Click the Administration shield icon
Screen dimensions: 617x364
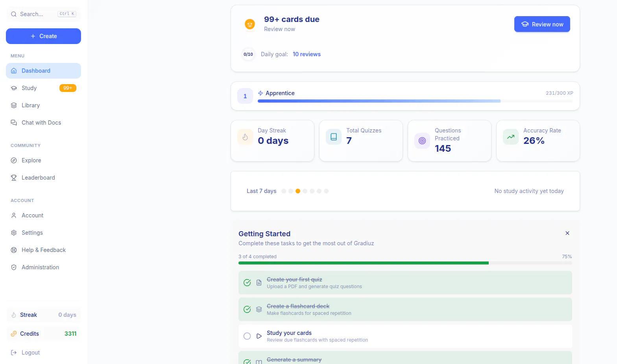(14, 267)
